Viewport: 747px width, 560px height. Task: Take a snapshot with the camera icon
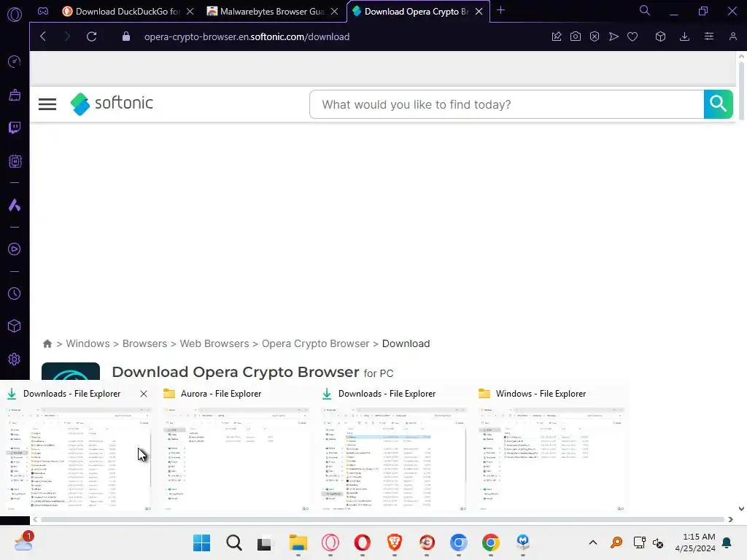(576, 36)
